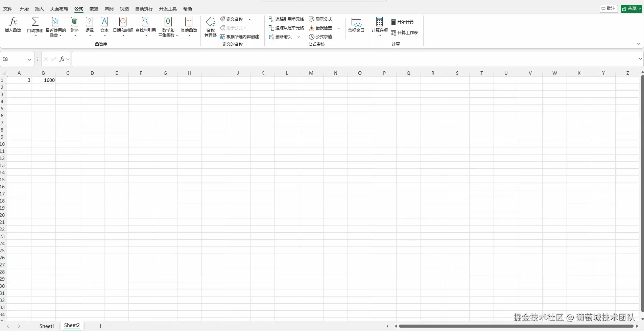Click the horizontal scroll right arrow
This screenshot has height=331, width=644.
tap(638, 326)
